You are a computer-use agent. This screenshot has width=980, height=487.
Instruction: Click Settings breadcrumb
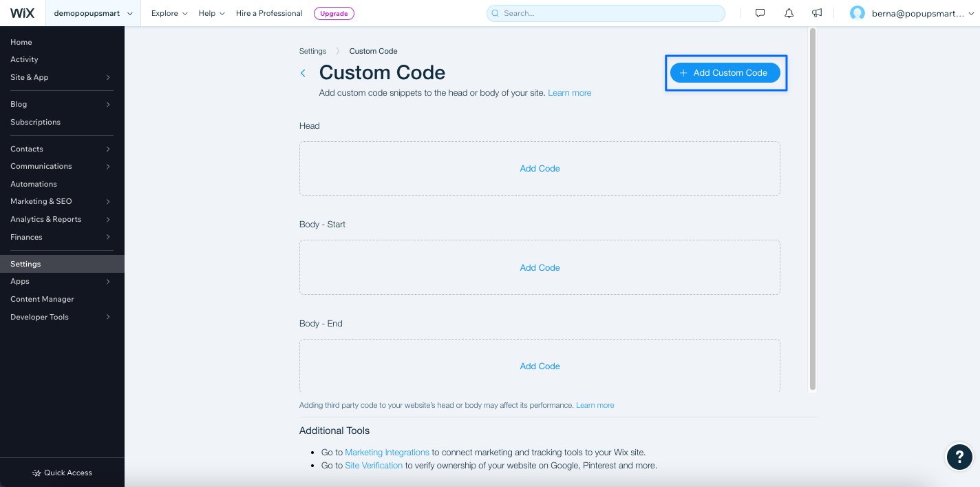tap(312, 51)
